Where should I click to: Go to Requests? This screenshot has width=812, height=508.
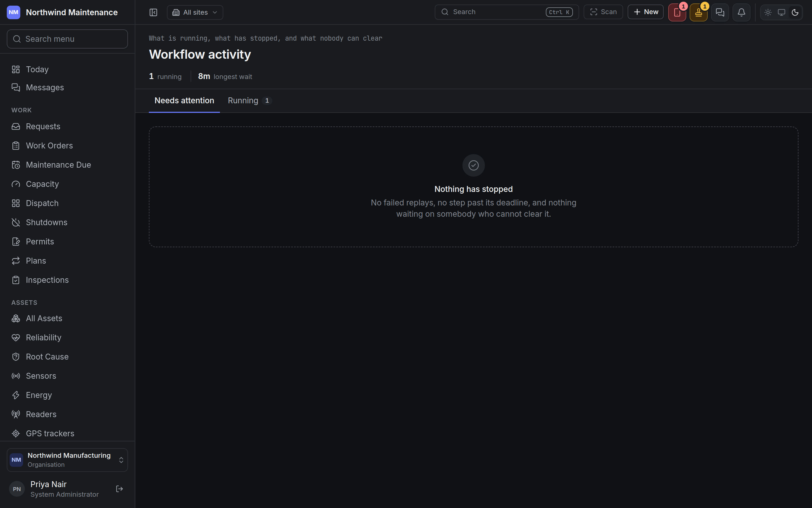tap(67, 126)
